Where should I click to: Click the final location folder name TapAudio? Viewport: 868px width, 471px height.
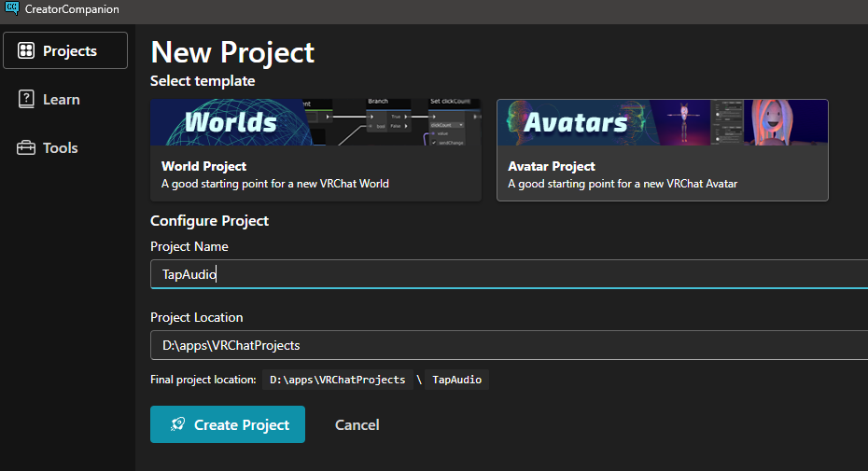click(x=456, y=380)
